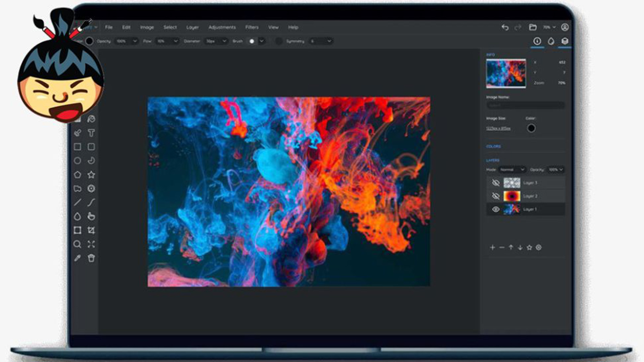Hide Layer 1 with eye icon

coord(496,209)
